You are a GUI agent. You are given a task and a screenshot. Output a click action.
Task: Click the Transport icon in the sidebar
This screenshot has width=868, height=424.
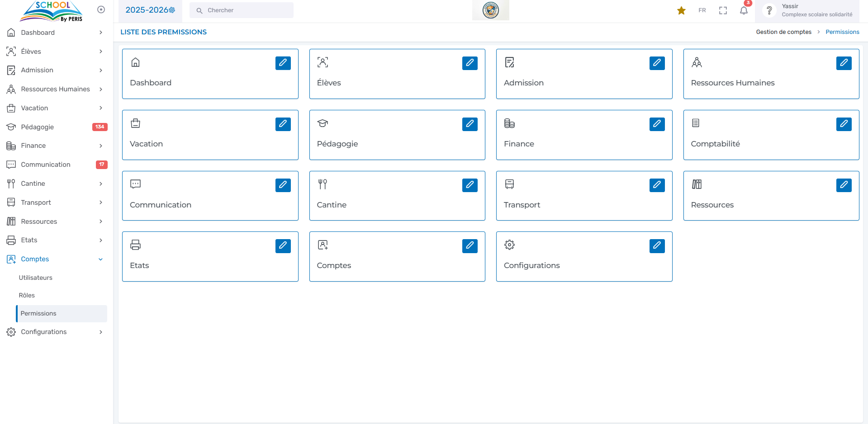click(11, 202)
